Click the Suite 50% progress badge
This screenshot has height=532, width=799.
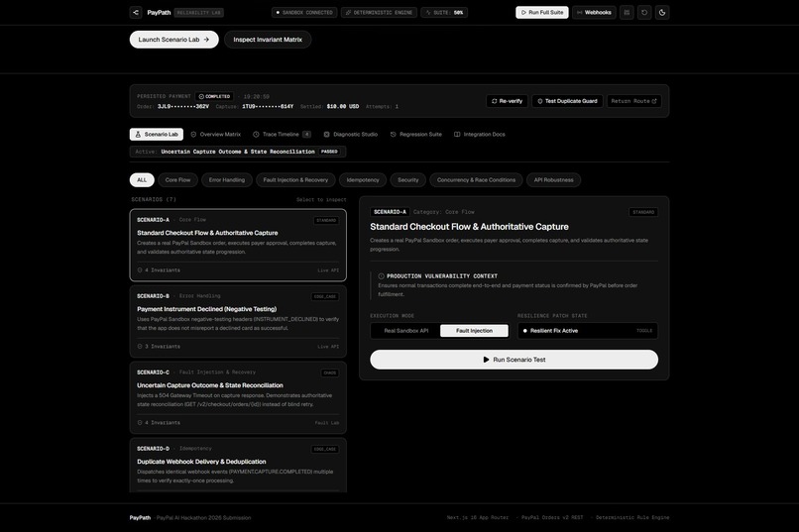[x=444, y=12]
